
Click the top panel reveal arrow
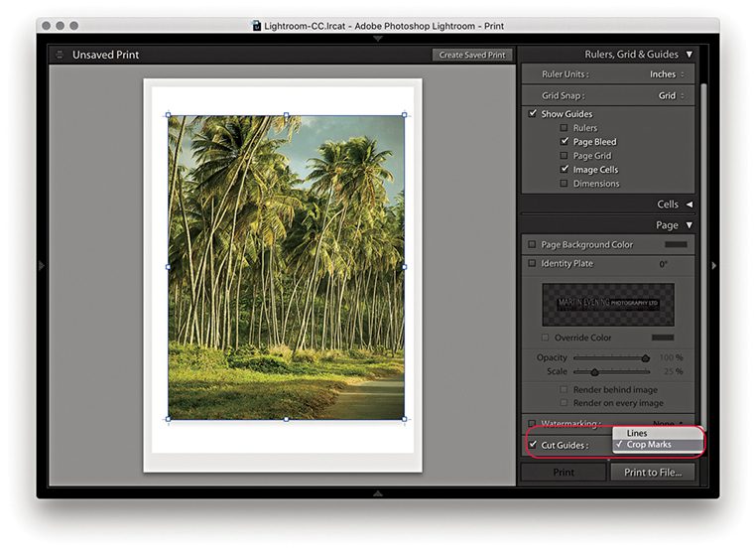[x=377, y=38]
